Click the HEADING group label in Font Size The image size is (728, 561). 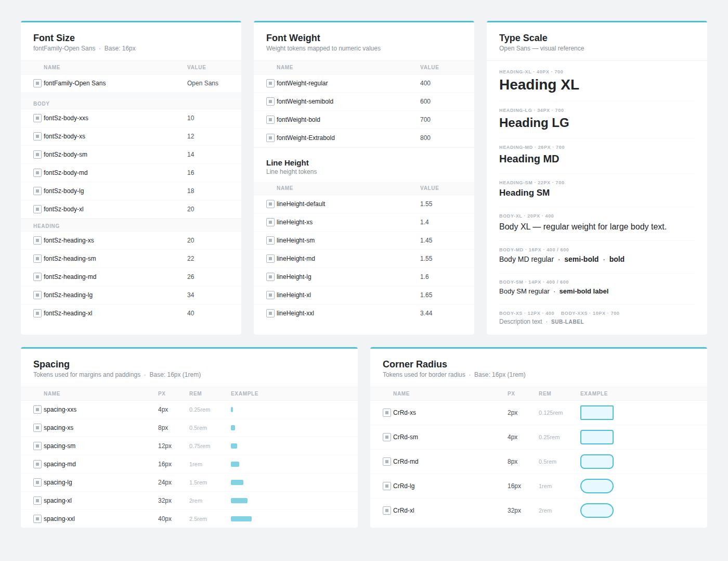coord(46,226)
